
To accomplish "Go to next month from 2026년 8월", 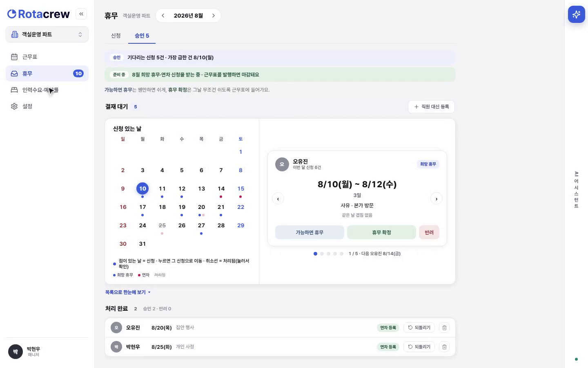I will pyautogui.click(x=214, y=16).
